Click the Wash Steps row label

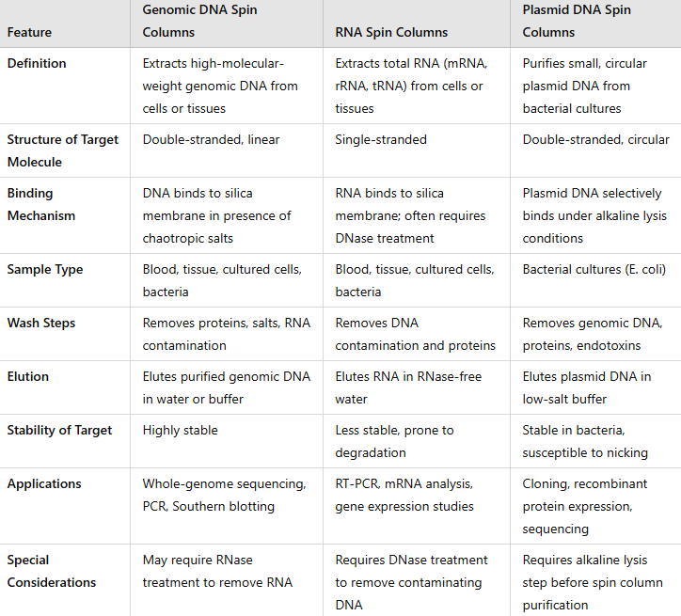coord(41,323)
